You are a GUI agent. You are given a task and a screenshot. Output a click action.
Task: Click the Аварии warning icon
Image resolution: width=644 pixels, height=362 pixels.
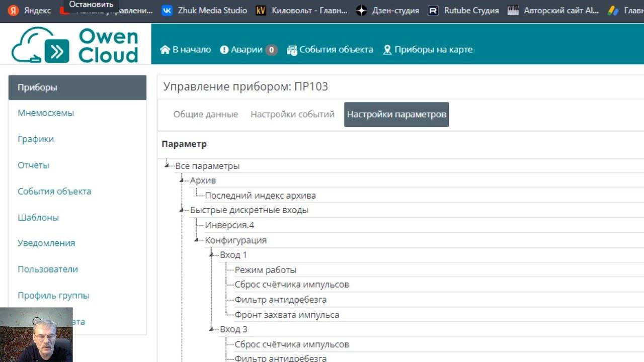224,50
